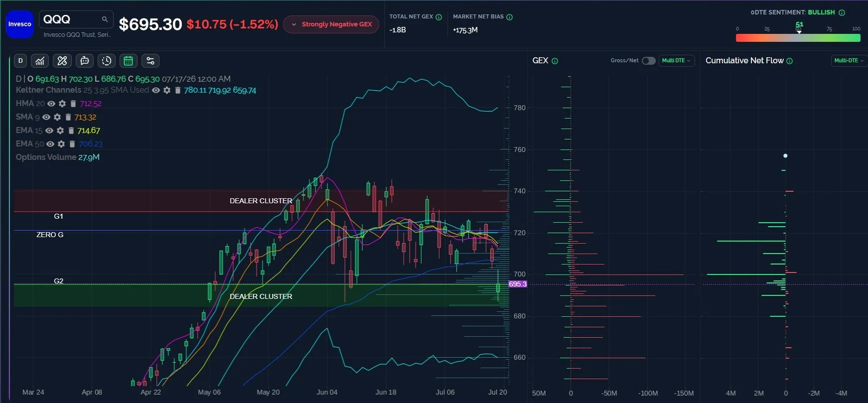Toggle the Gross/Net GEX switch
This screenshot has width=868, height=403.
pyautogui.click(x=648, y=61)
